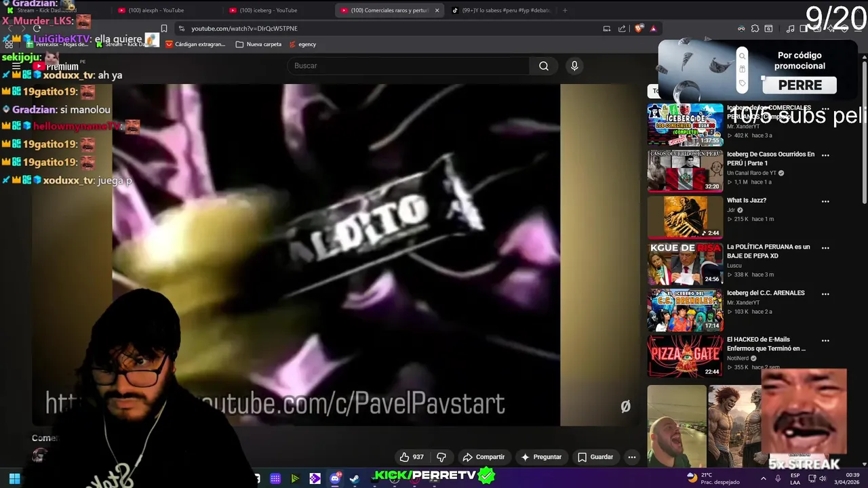Viewport: 868px width, 488px height.
Task: Open options for Iceberg De Casos Ocurridos video
Action: pyautogui.click(x=825, y=155)
